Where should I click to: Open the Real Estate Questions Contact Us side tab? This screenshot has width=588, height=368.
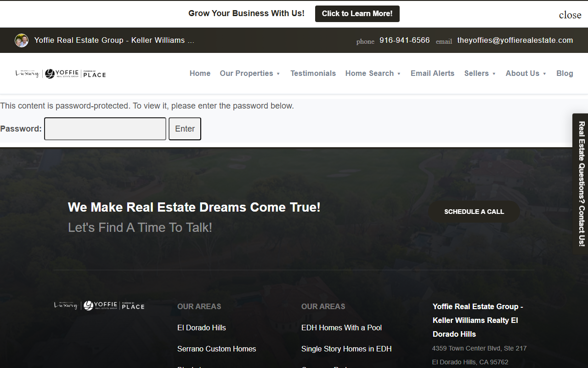coord(581,184)
